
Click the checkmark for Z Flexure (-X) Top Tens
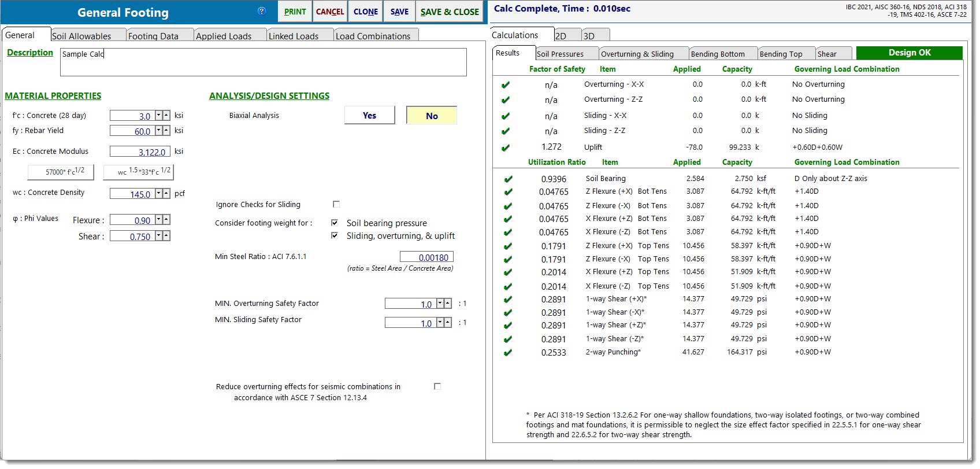(508, 260)
